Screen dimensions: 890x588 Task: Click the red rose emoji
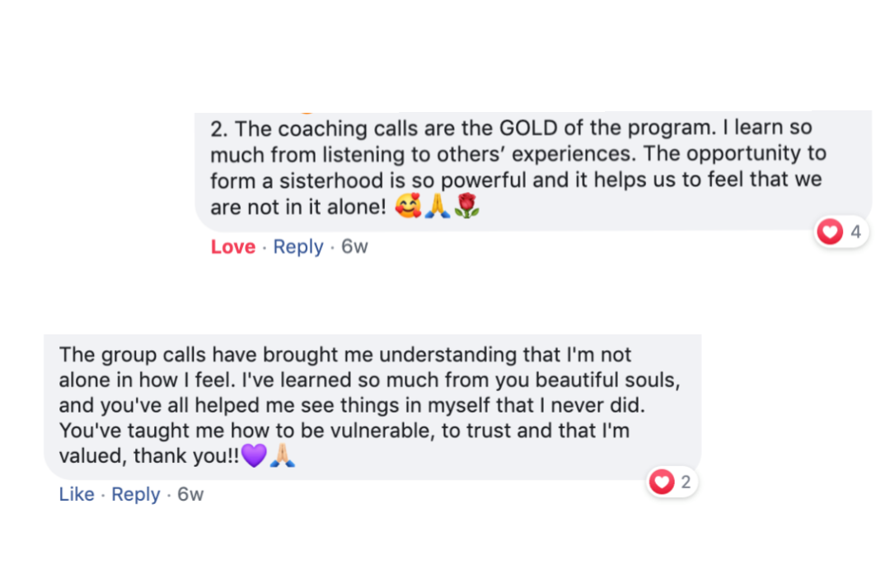(466, 207)
